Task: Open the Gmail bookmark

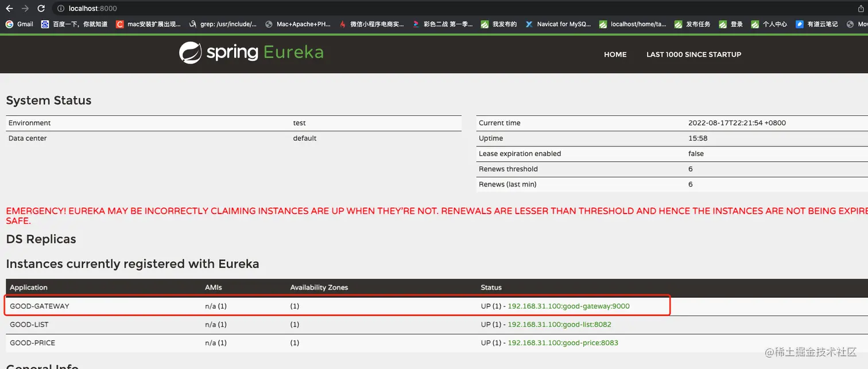Action: point(20,24)
